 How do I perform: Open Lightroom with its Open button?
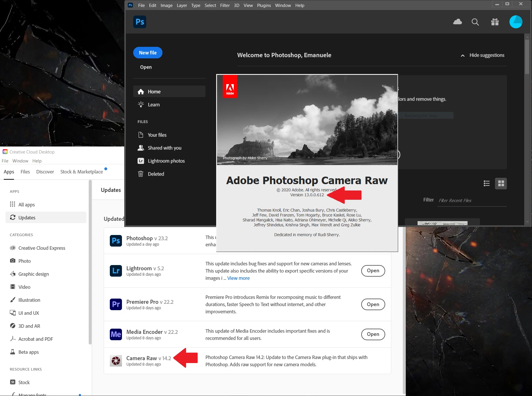[x=373, y=271]
